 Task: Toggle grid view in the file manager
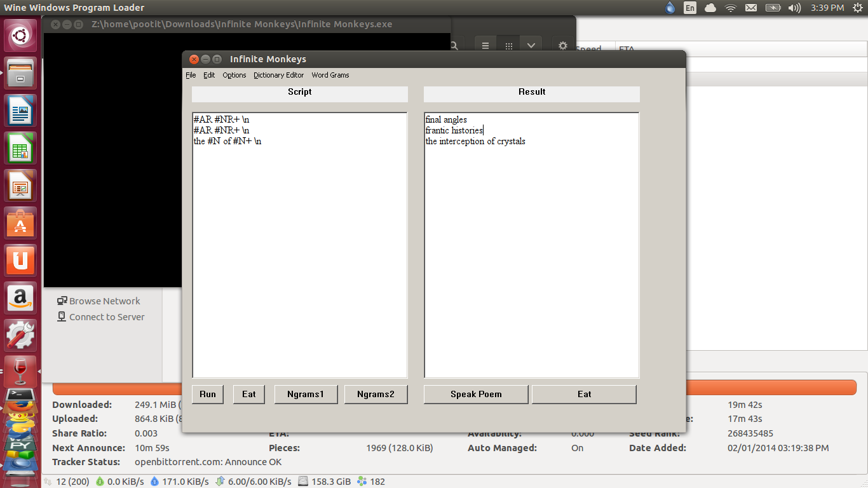pos(508,45)
